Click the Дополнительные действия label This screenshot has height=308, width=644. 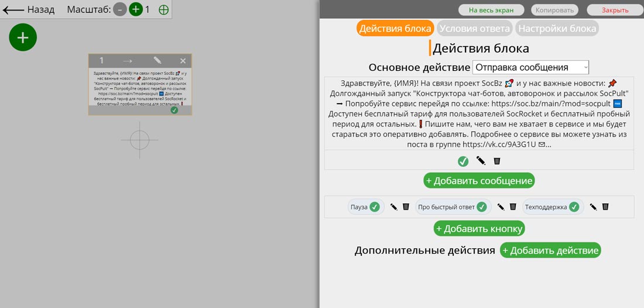424,251
